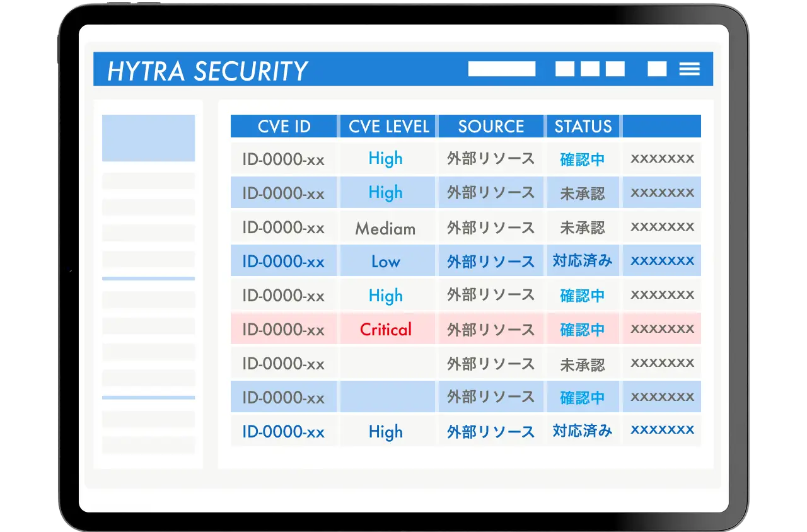Sort by the CVE ID column header
Image resolution: width=807 pixels, height=532 pixels.
pyautogui.click(x=284, y=126)
